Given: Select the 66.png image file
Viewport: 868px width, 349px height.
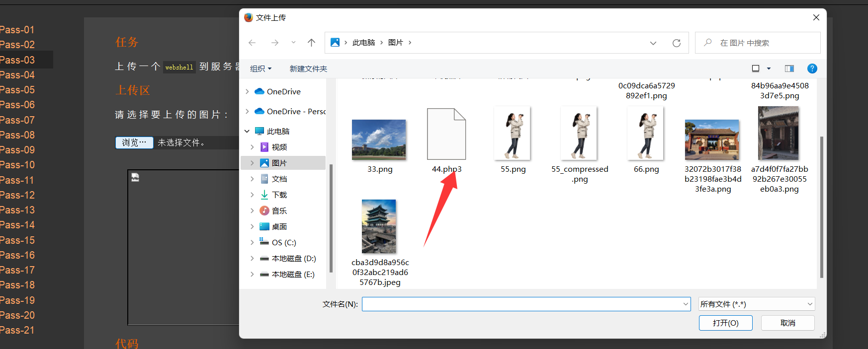Looking at the screenshot, I should (645, 133).
